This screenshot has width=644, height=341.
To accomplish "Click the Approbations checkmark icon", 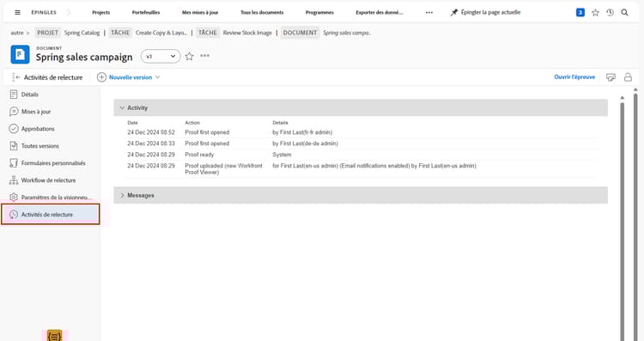I will [x=14, y=129].
